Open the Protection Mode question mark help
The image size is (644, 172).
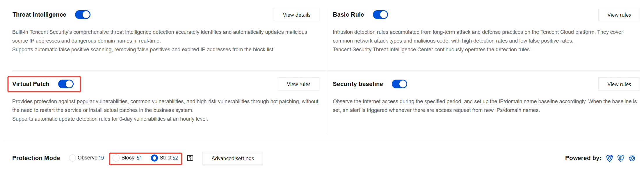(x=190, y=158)
